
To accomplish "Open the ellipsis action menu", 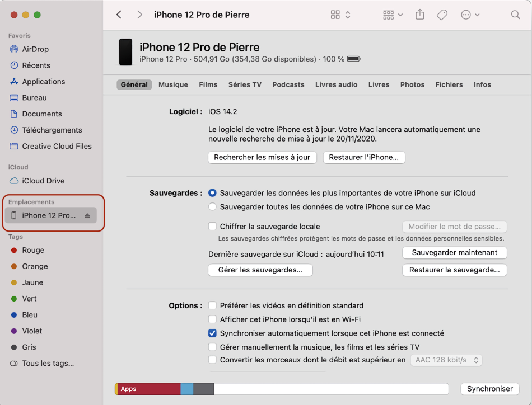I will [466, 15].
